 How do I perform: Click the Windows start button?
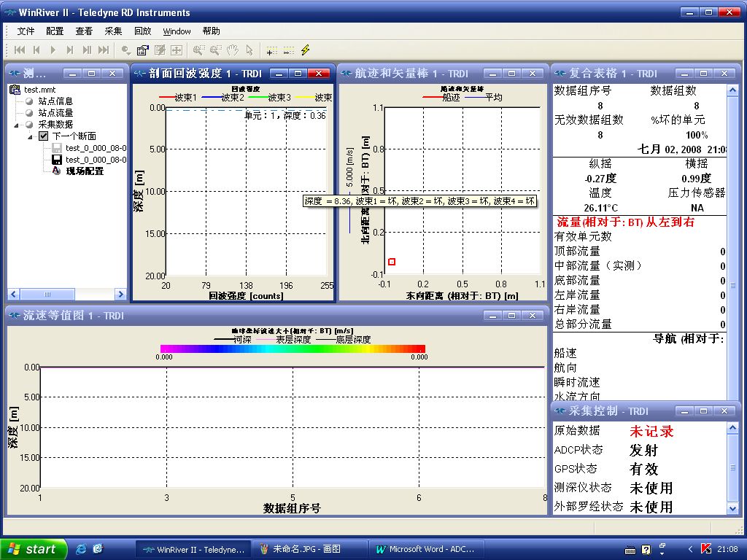click(34, 549)
